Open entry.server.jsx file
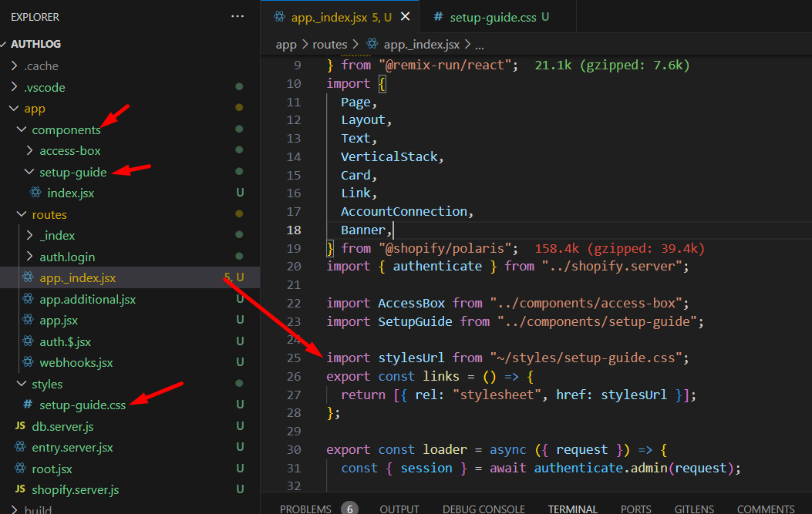 [72, 448]
